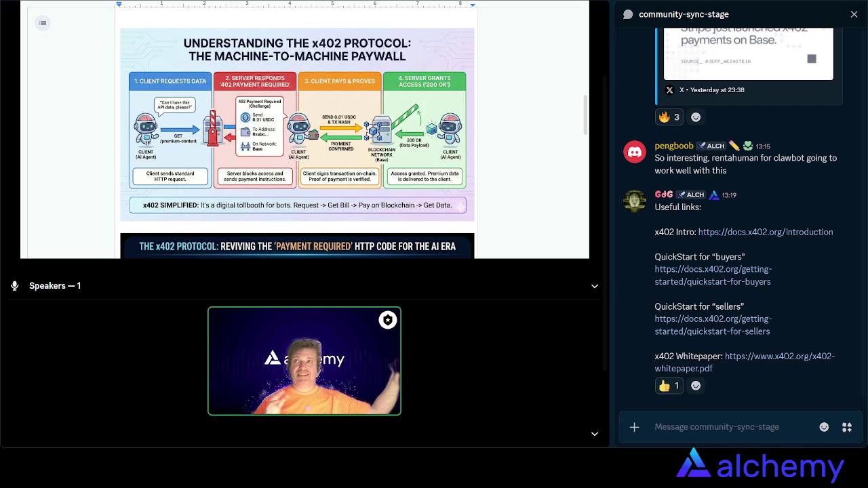Toggle the thumbs up reaction
The image size is (868, 488).
(x=669, y=386)
